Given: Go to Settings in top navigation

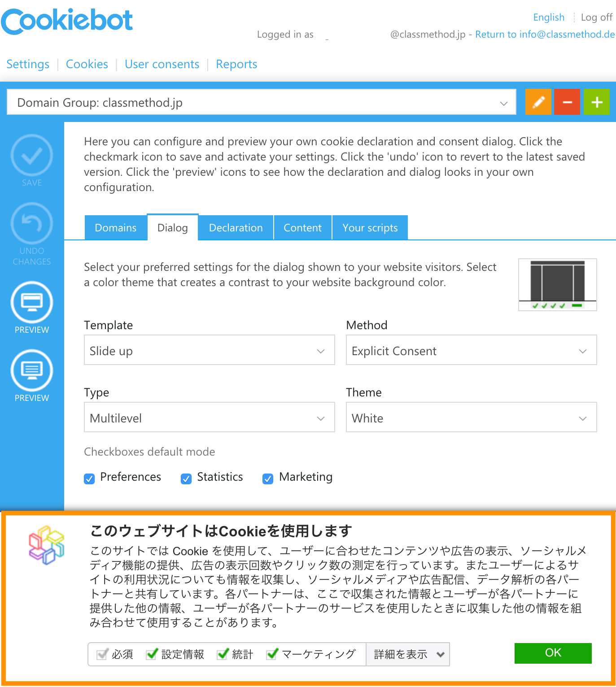Looking at the screenshot, I should tap(28, 64).
